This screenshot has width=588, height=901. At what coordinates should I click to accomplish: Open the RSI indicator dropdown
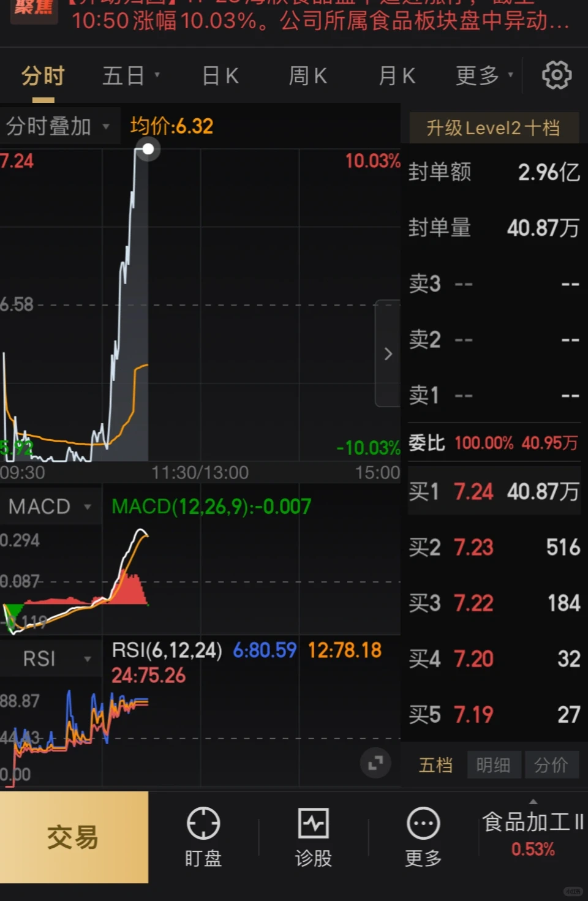[x=50, y=658]
